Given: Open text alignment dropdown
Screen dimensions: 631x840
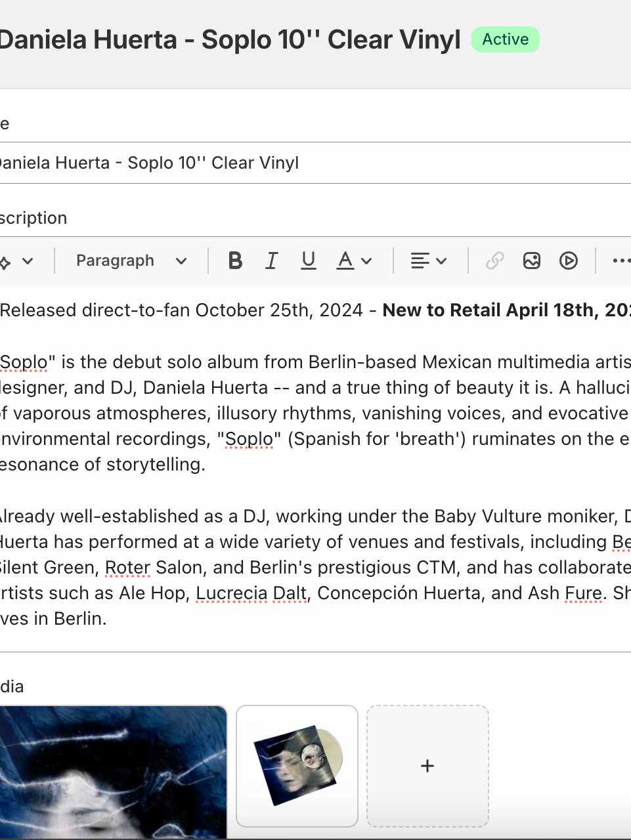Looking at the screenshot, I should coord(429,261).
